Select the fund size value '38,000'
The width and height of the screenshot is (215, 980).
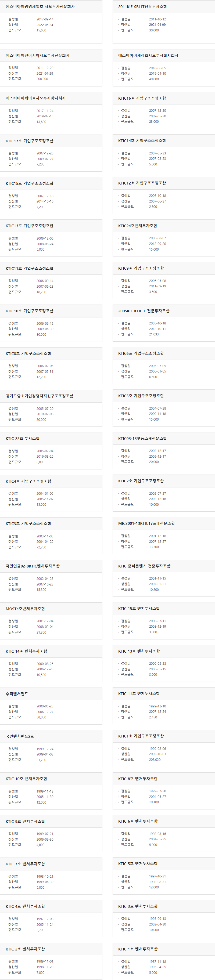[41, 717]
